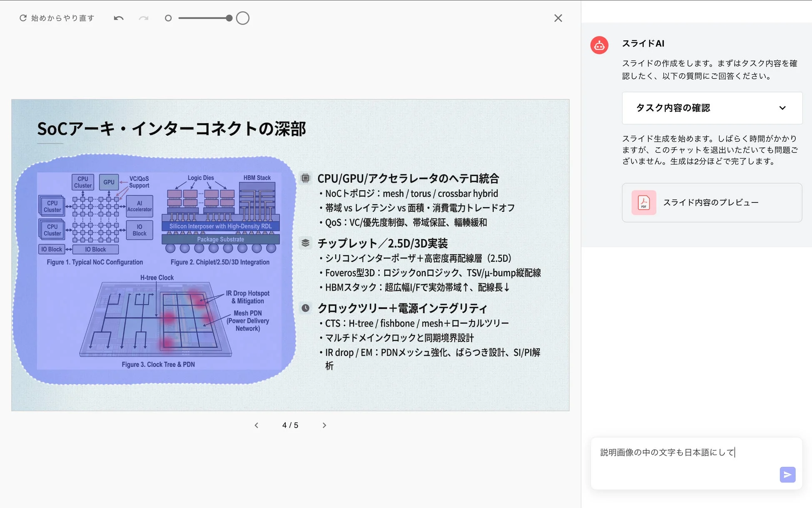812x508 pixels.
Task: Click the red PDF icon on the preview card
Action: click(x=643, y=203)
